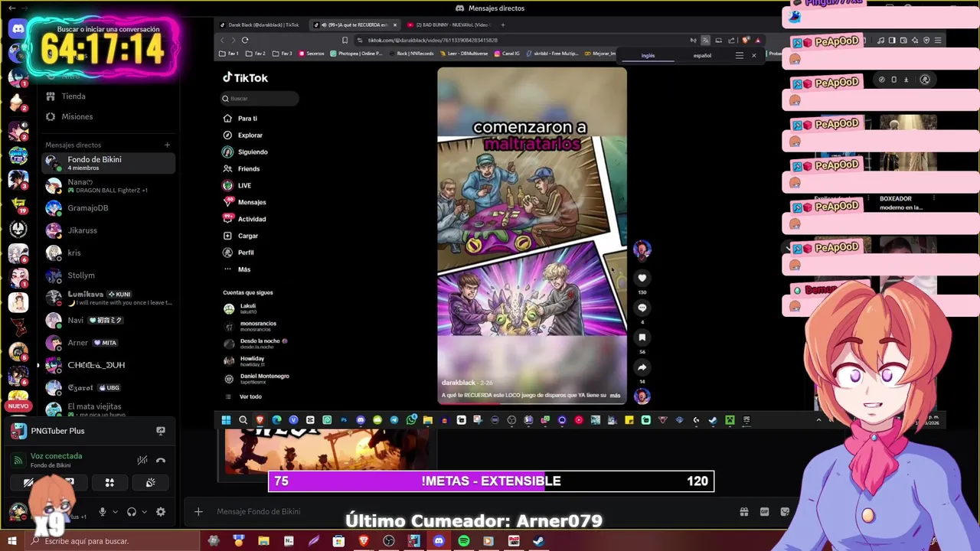This screenshot has height=551, width=980.
Task: Click the TikTok logo
Action: (x=245, y=77)
